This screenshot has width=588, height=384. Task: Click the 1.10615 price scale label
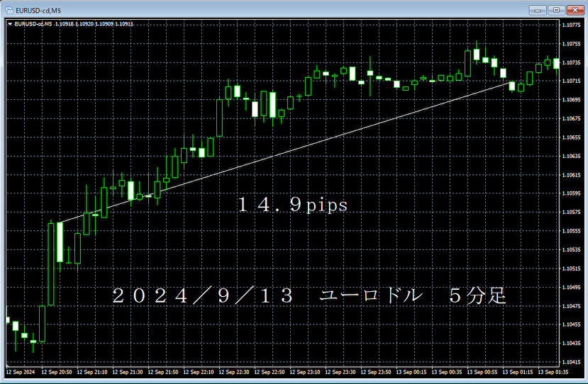[572, 175]
